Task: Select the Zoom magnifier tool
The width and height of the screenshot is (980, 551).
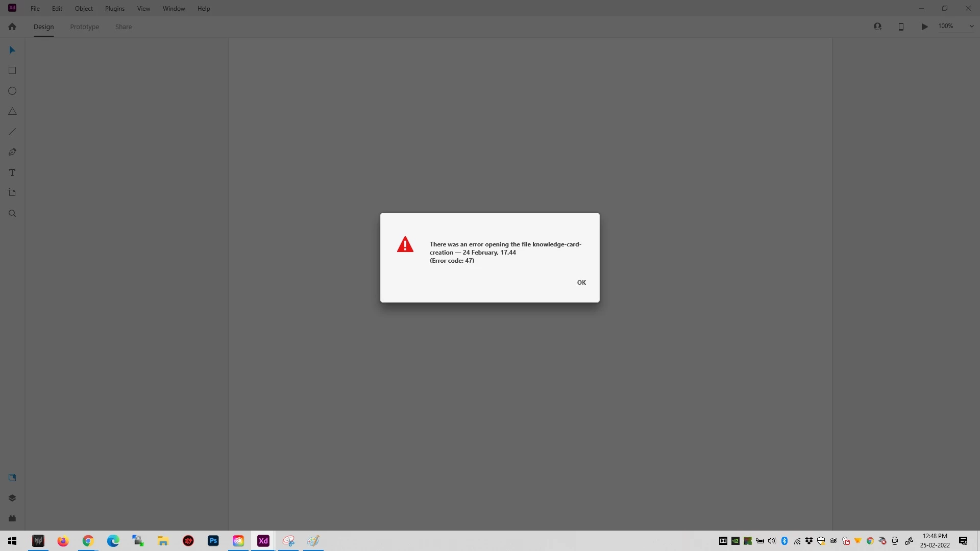Action: (x=12, y=213)
